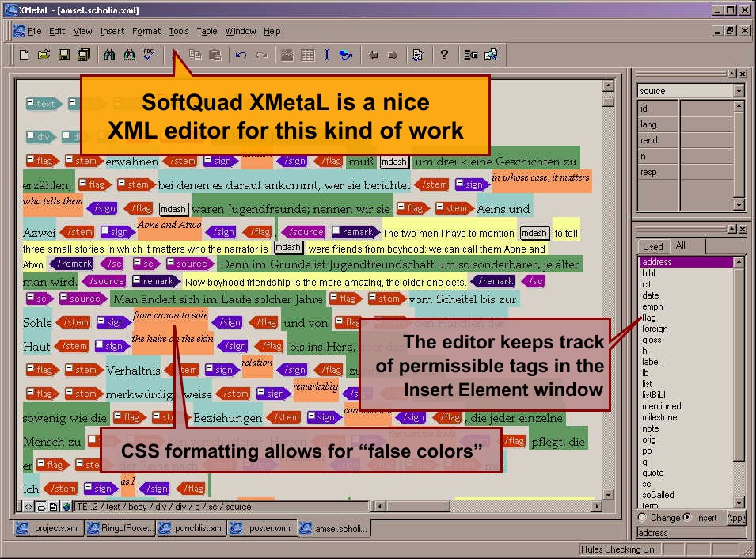The height and width of the screenshot is (559, 756).
Task: Click the Redo toolbar icon
Action: tap(261, 55)
